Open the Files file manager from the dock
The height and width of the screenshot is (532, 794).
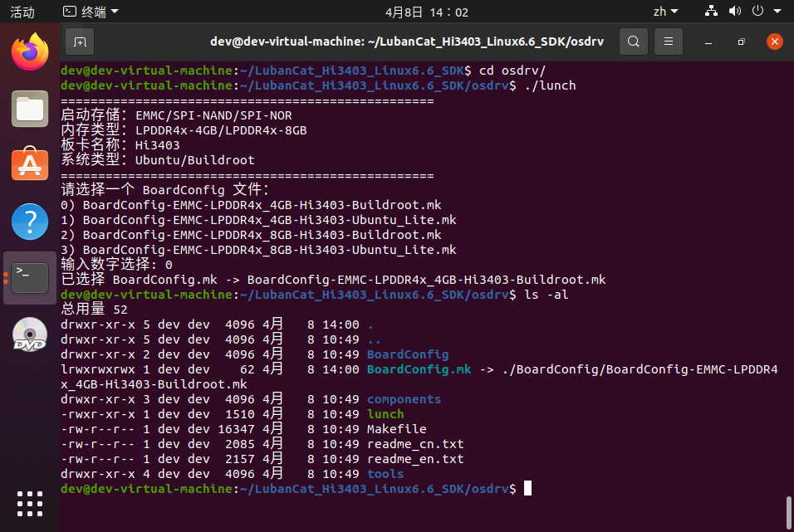[29, 109]
